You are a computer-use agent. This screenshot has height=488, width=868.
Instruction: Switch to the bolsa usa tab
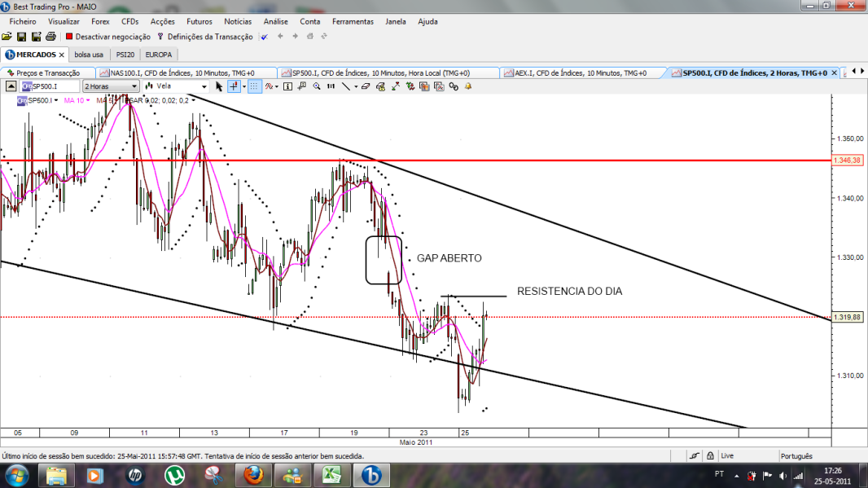[x=89, y=55]
